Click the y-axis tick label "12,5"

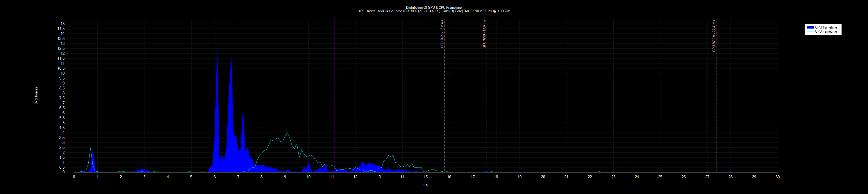click(61, 49)
